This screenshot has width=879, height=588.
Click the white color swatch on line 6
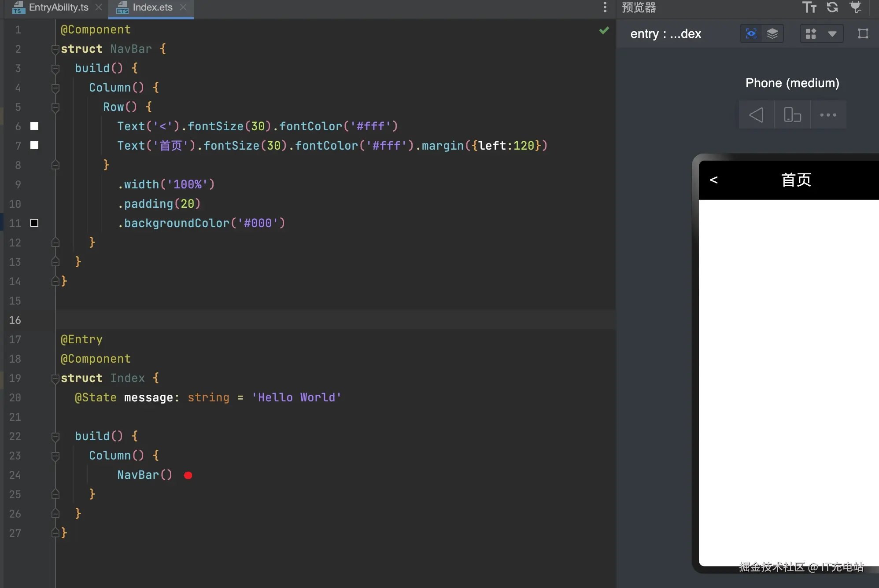34,126
